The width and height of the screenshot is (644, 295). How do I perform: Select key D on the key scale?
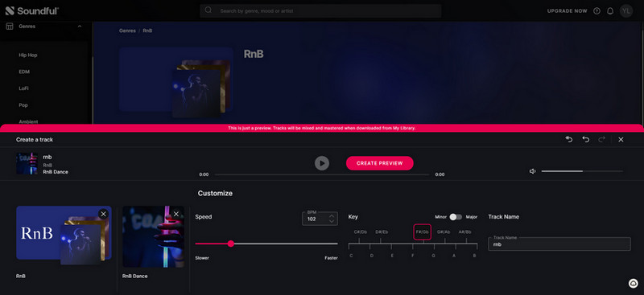click(x=372, y=256)
